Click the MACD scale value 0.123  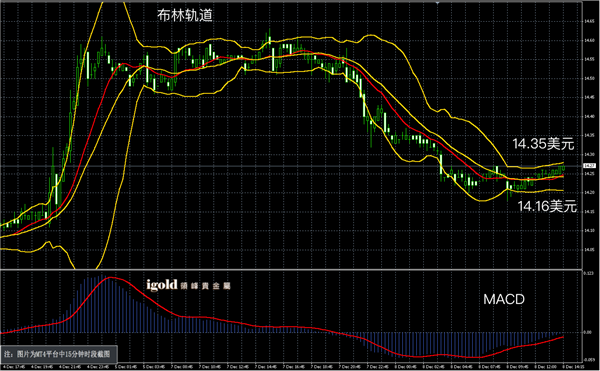[x=589, y=273]
